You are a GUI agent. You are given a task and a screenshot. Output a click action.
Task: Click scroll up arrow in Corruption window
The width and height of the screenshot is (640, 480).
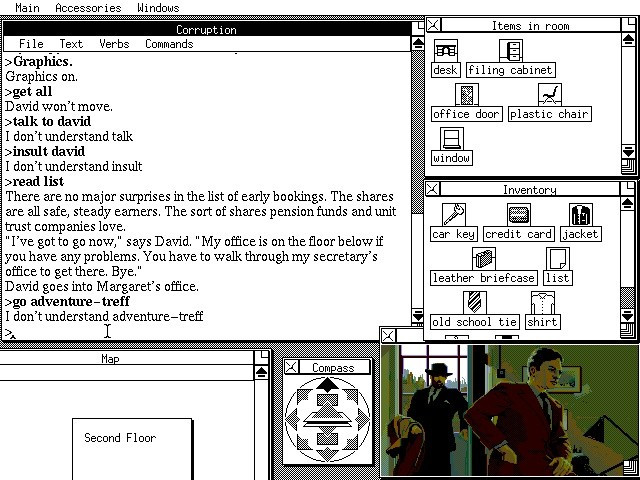click(418, 44)
